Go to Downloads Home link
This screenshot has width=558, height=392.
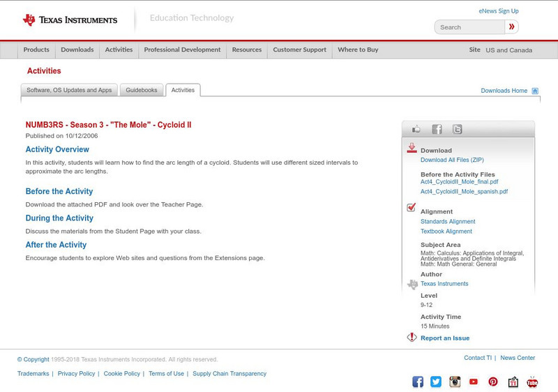(x=504, y=91)
